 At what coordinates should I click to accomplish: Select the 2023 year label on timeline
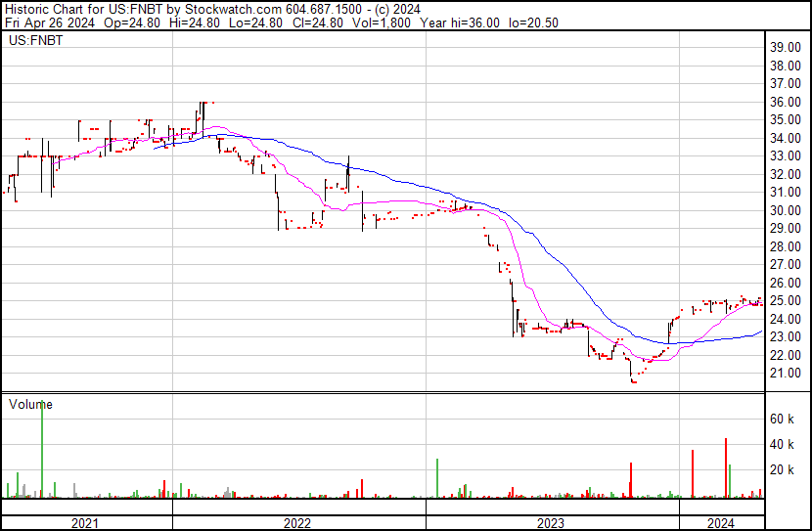(551, 523)
